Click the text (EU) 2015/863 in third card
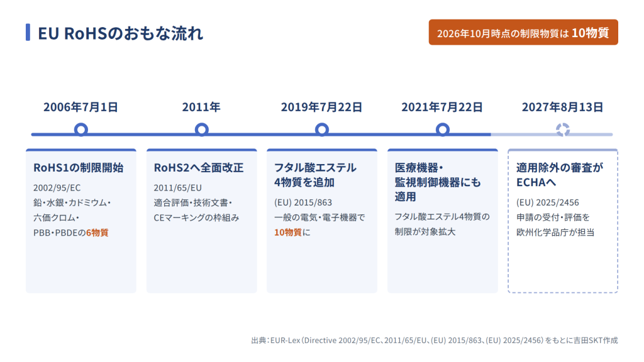This screenshot has width=644, height=362. coord(303,203)
